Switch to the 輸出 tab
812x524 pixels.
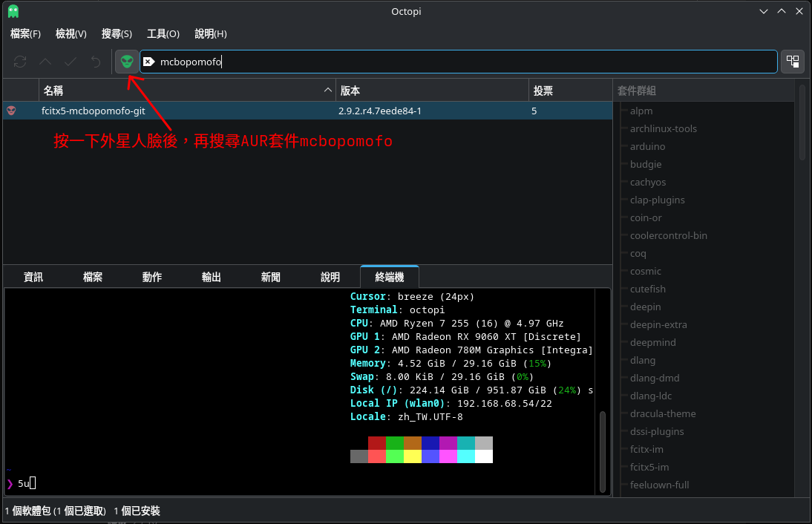212,277
